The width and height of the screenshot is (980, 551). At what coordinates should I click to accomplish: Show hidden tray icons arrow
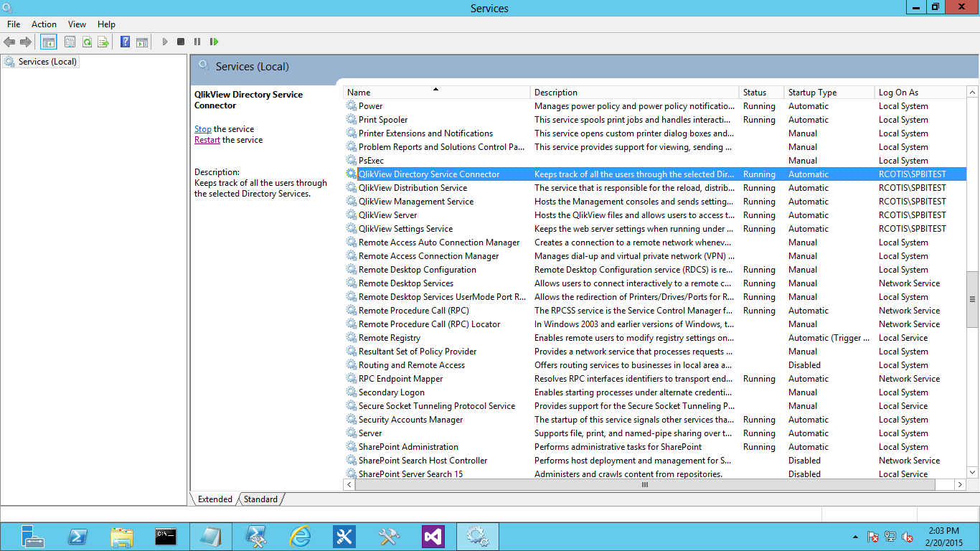[855, 537]
